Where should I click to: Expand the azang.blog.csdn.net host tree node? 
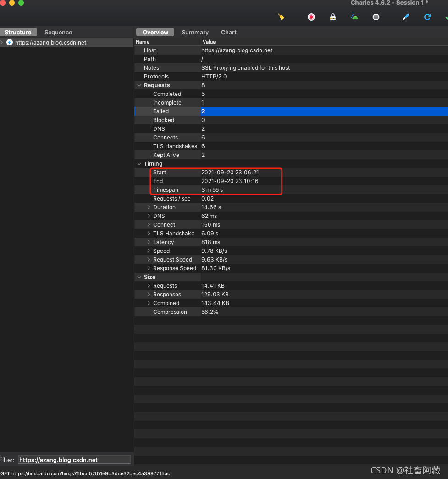pos(2,42)
